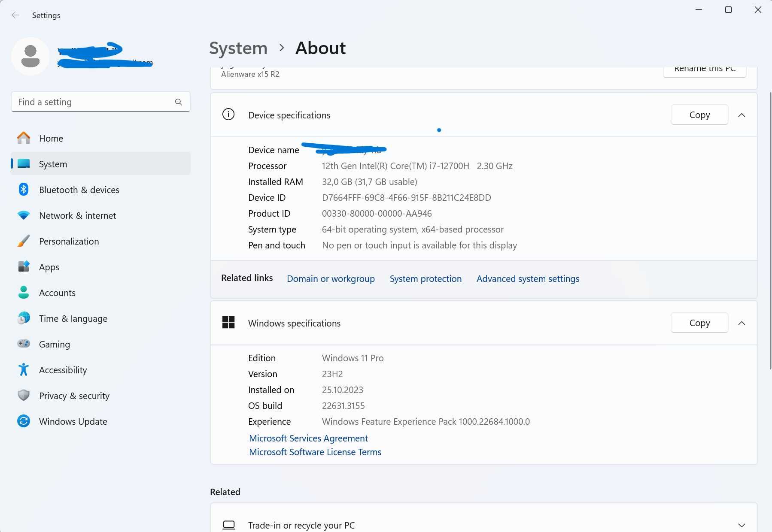Open Advanced system settings link
Image resolution: width=772 pixels, height=532 pixels.
(528, 278)
